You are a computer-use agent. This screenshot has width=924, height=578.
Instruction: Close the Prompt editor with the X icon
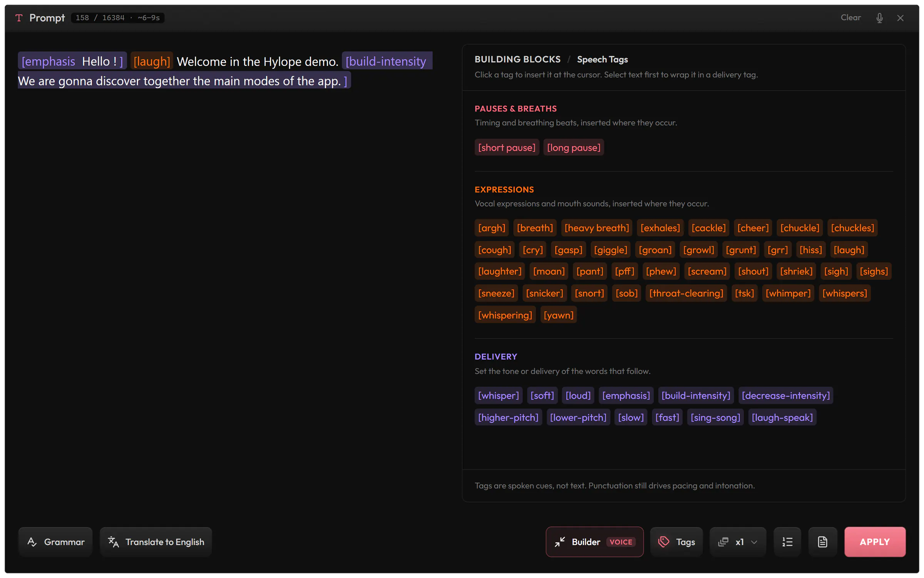coord(900,18)
